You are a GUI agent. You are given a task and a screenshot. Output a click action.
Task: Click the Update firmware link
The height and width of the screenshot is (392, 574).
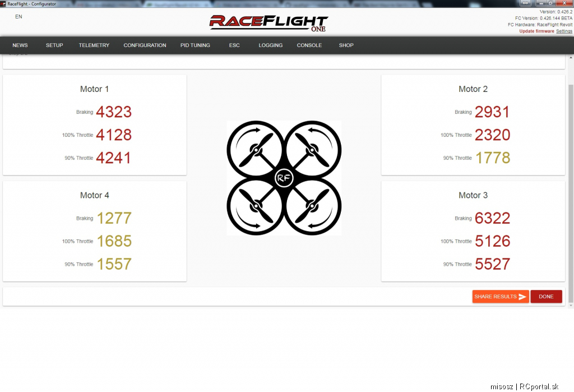click(x=536, y=31)
